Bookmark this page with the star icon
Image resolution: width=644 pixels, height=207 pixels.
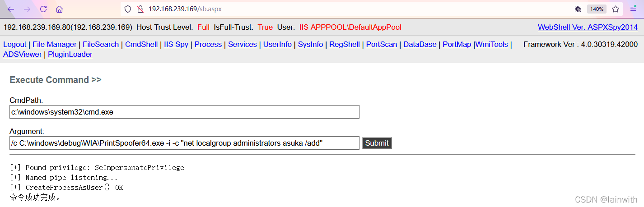point(616,9)
